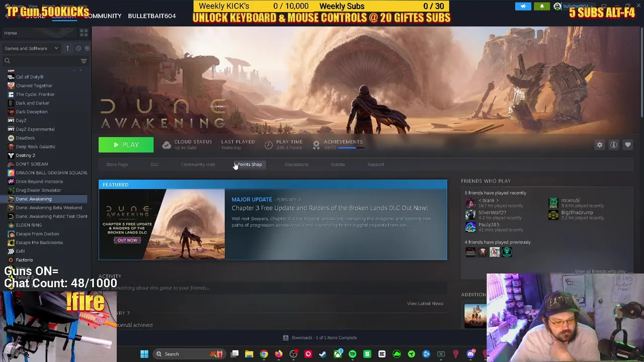Screen dimensions: 644x362
Task: Select DON'T SCREAM in game list
Action: coord(32,164)
